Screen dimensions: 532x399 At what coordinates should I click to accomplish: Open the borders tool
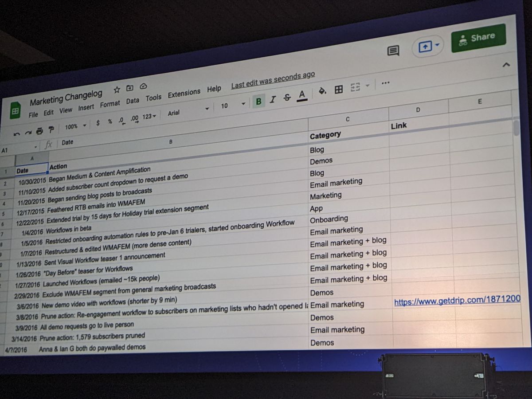click(339, 90)
